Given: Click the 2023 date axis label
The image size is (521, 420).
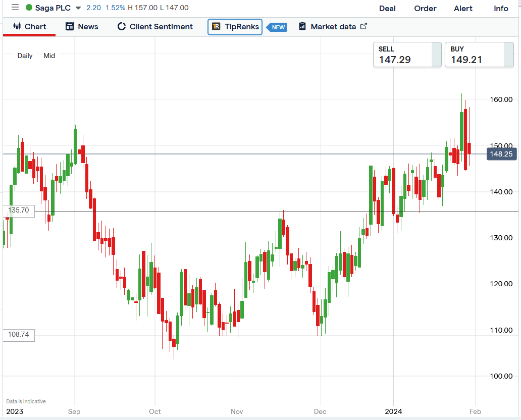Looking at the screenshot, I should 15,411.
